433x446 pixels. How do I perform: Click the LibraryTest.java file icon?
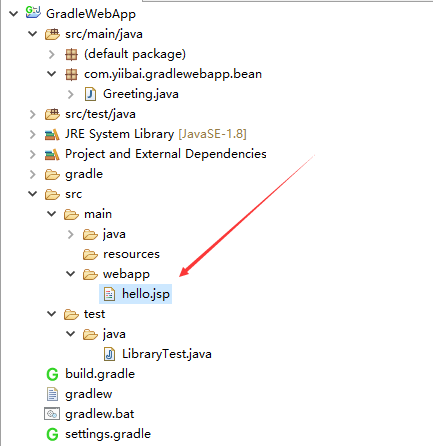coord(109,354)
